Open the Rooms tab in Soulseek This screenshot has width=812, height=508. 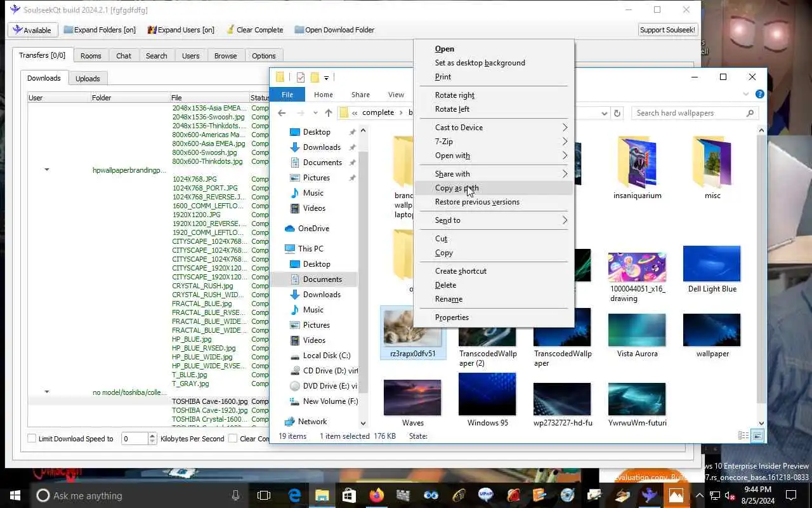click(91, 56)
